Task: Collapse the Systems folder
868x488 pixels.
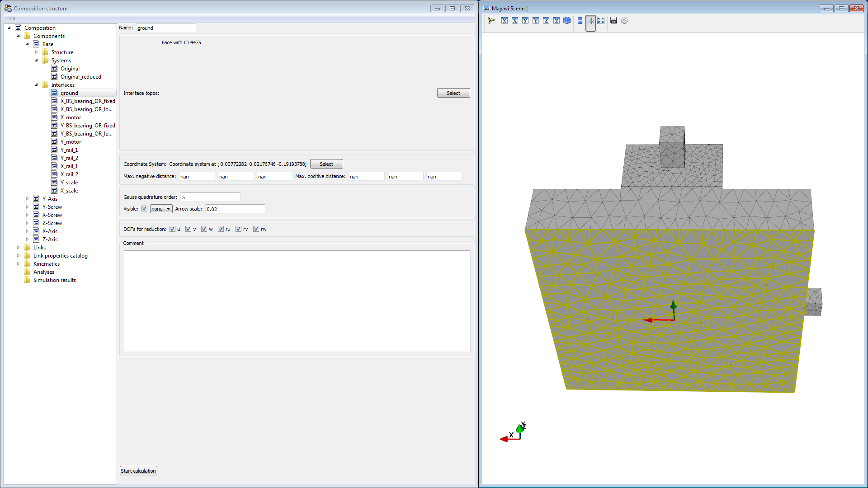Action: tap(36, 61)
